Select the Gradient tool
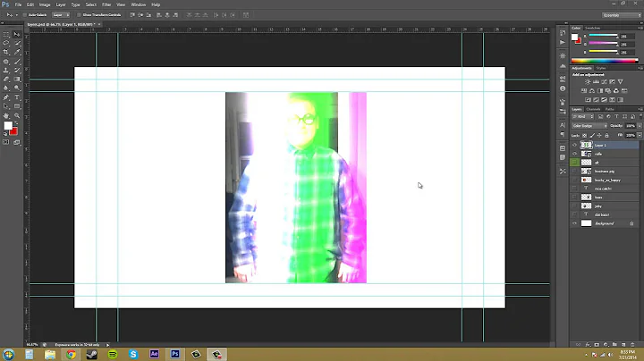644x361 pixels. coord(17,80)
